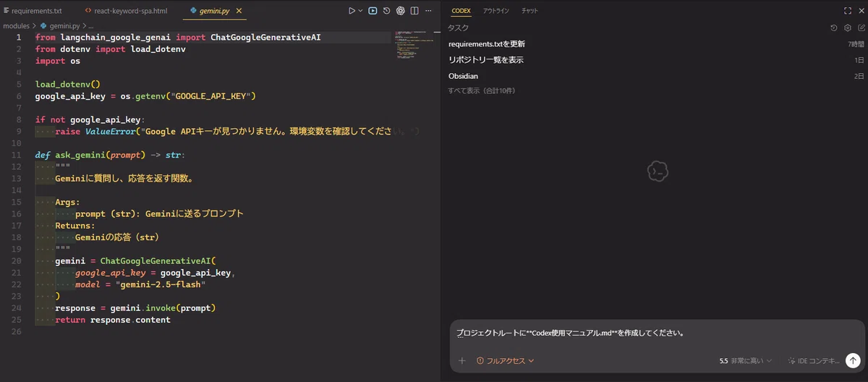Click the breadcrumb ellipsis after gemini.py
Viewport: 868px width, 382px height.
coord(91,26)
